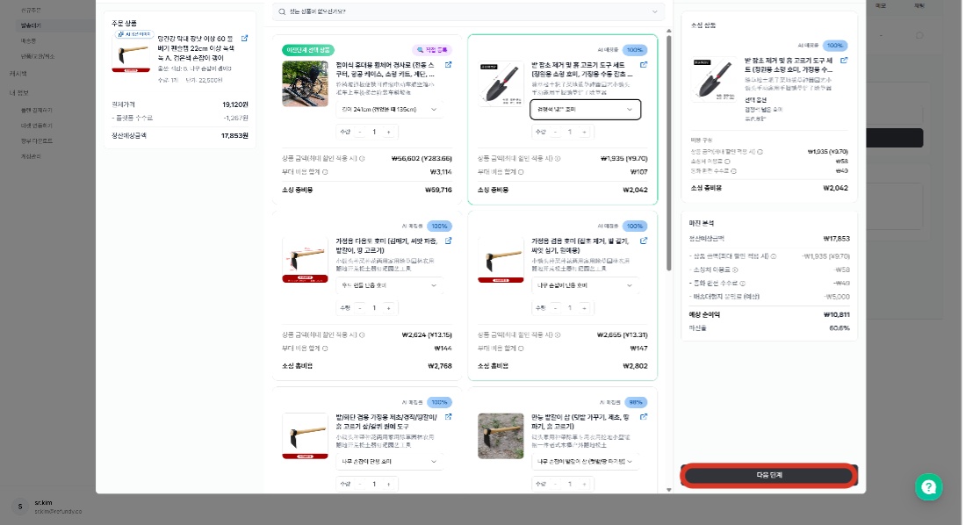Select the highlighted item in the left sidebar menu

(x=31, y=25)
